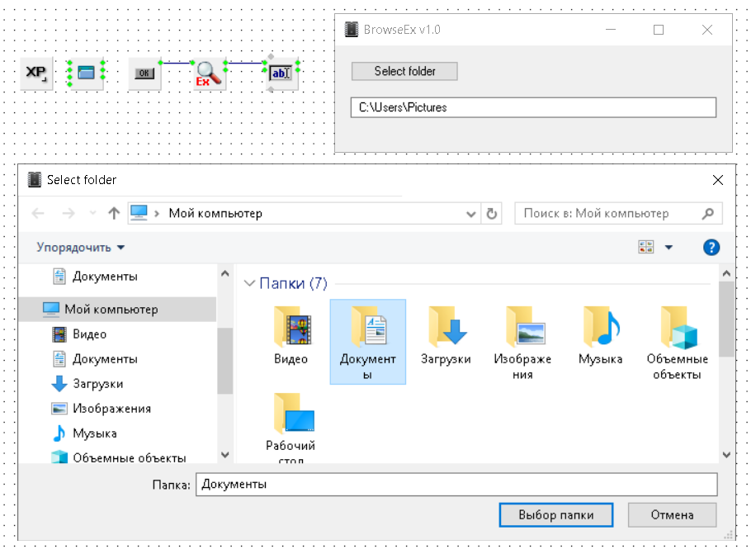Viewport: 756px width, 554px height.
Task: Confirm with the Выбор папки button
Action: (x=555, y=514)
